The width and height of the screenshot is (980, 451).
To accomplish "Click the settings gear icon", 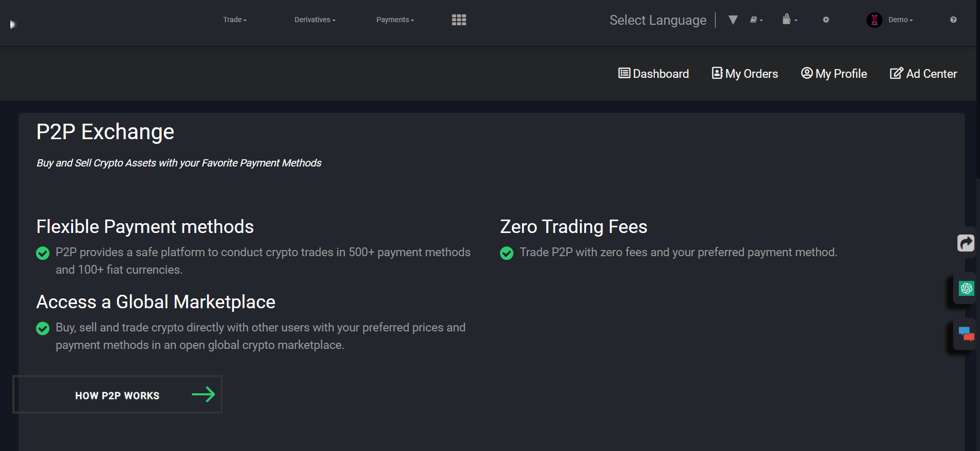I will click(826, 20).
